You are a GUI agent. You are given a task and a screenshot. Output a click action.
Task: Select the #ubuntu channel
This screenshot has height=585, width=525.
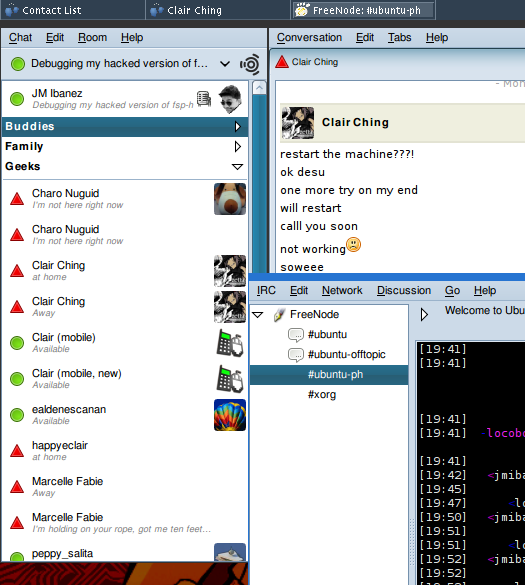[x=327, y=335]
